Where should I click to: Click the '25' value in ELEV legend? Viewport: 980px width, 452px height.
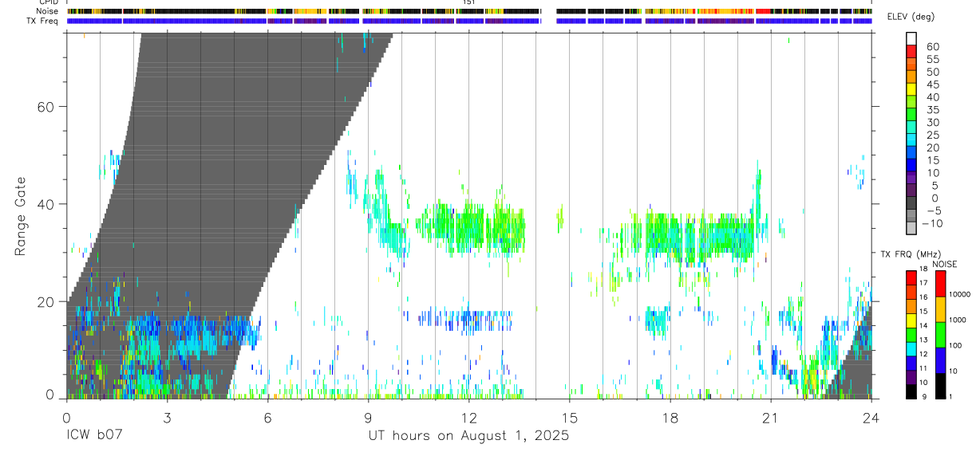932,135
